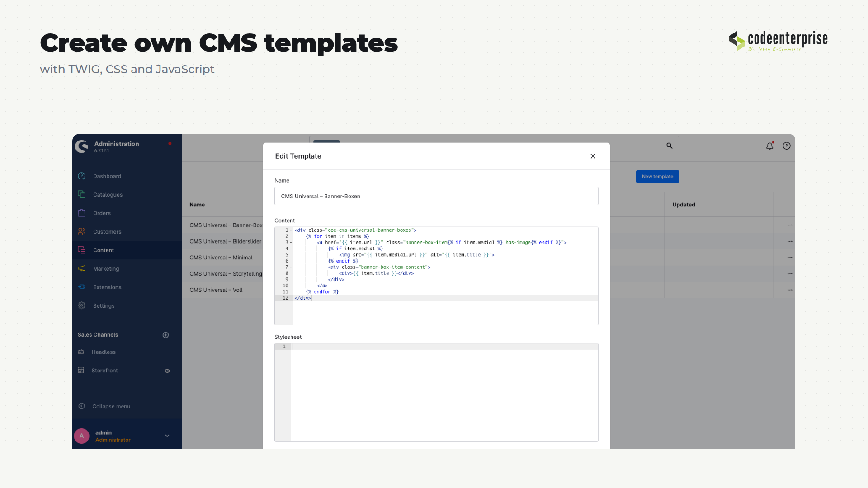Sort by the Name column header
The height and width of the screenshot is (488, 868).
[197, 205]
